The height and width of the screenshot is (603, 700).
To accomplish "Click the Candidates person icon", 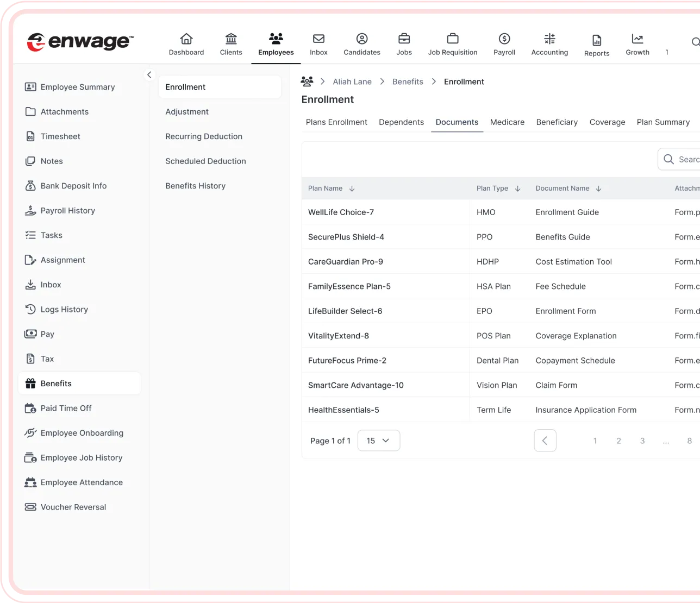I will (x=362, y=39).
